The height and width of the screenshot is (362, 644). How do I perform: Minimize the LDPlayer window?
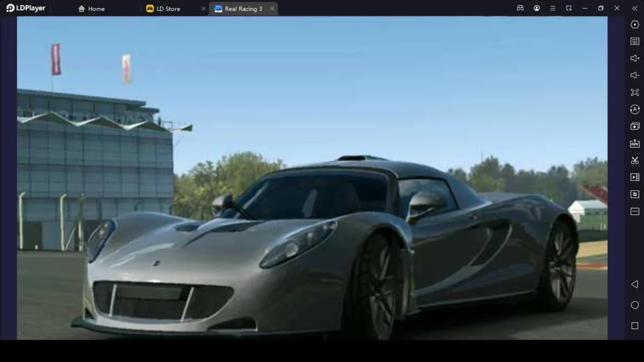coord(585,8)
